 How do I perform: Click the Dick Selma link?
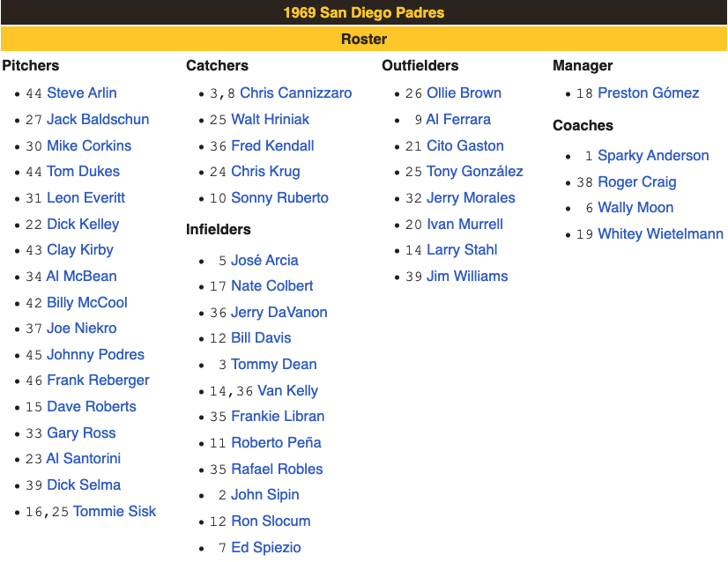[x=84, y=485]
